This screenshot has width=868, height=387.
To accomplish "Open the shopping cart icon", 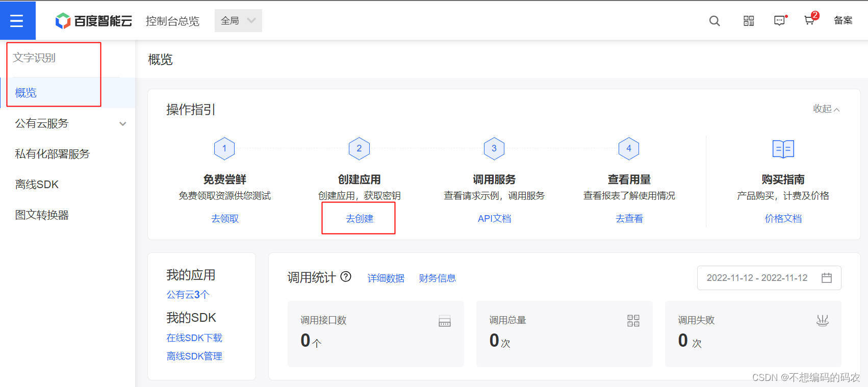I will pyautogui.click(x=810, y=20).
